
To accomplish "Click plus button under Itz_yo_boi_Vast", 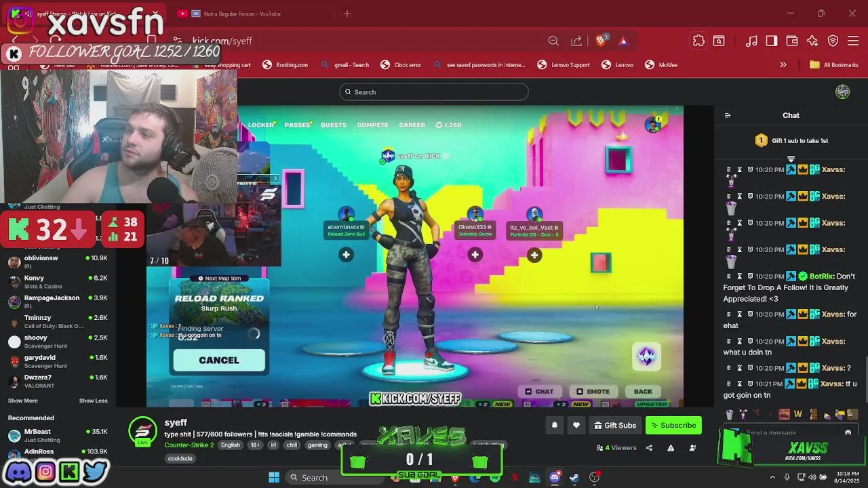I will point(534,255).
